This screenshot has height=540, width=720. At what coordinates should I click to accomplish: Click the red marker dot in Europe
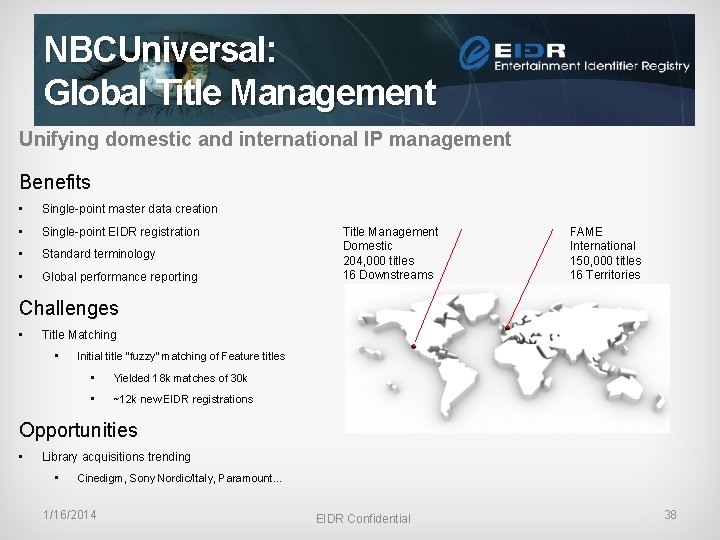pyautogui.click(x=507, y=327)
